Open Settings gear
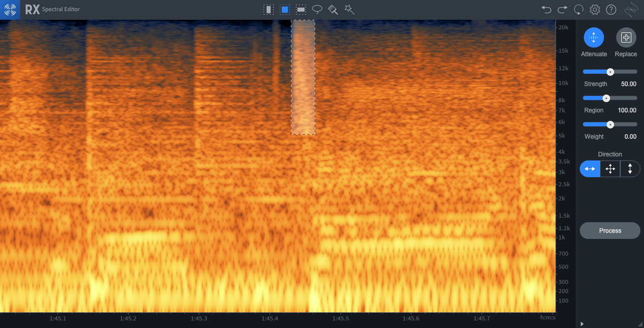The height and width of the screenshot is (328, 644). [x=595, y=10]
